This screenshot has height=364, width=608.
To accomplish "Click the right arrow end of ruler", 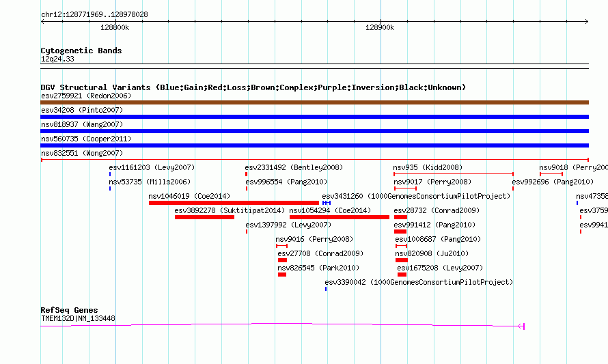I will click(587, 22).
